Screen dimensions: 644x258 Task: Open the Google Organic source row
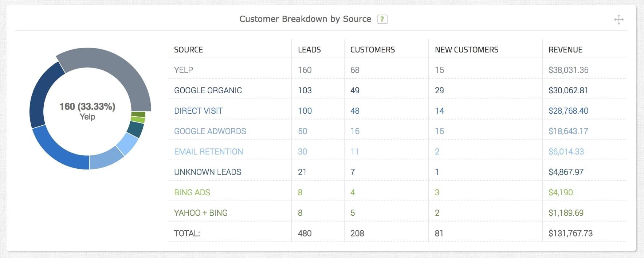[x=208, y=90]
